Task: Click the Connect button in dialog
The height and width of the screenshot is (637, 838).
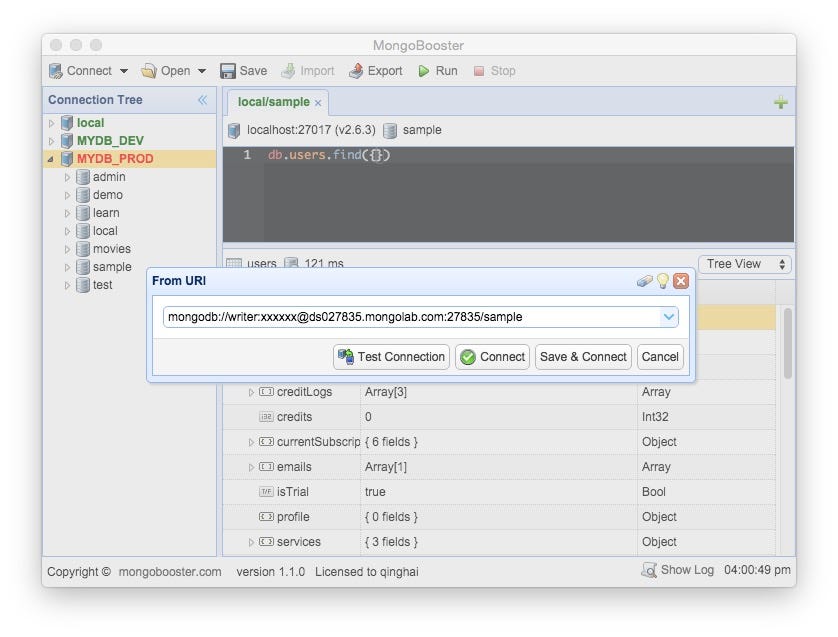Action: click(x=492, y=356)
